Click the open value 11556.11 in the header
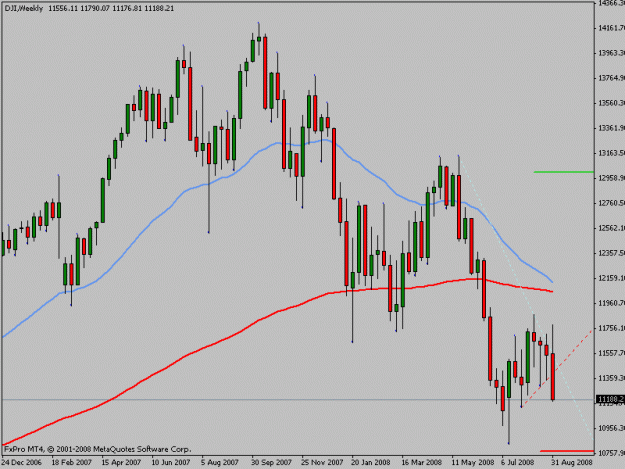Image resolution: width=625 pixels, height=469 pixels. (x=63, y=8)
